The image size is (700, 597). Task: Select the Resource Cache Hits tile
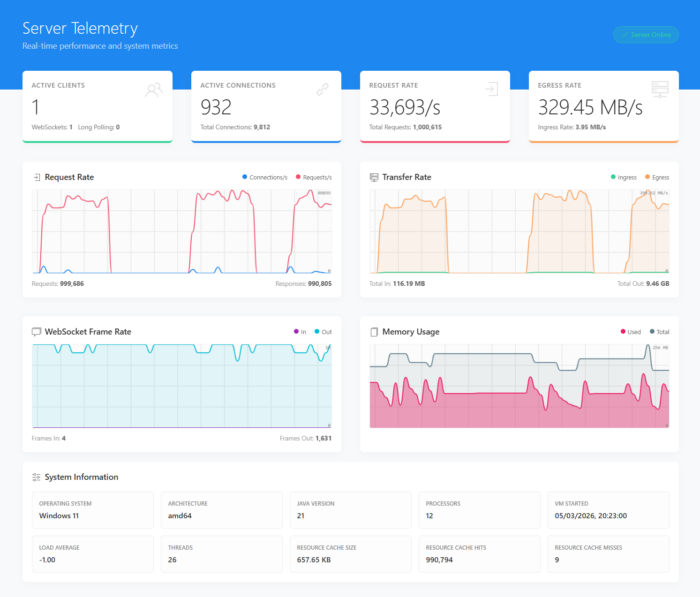pos(479,554)
